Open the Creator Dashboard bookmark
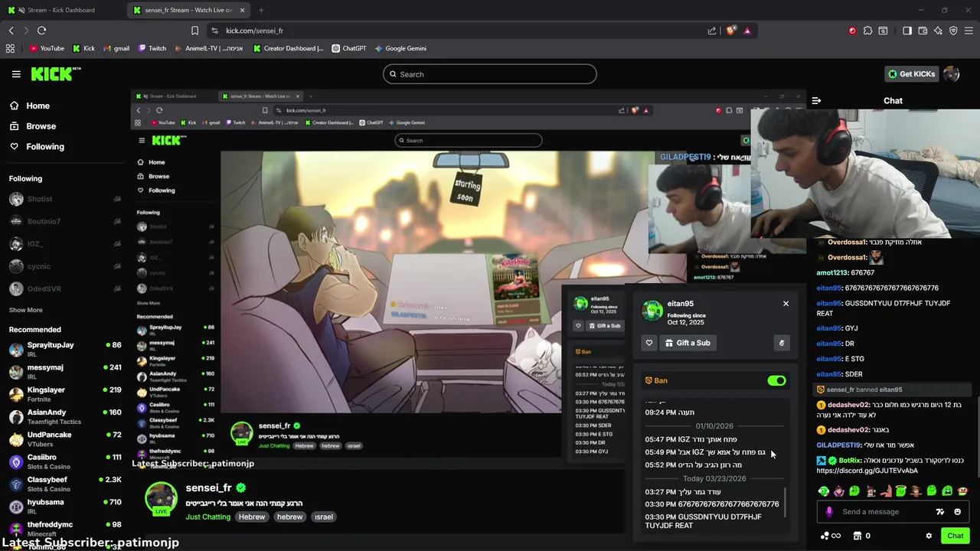 (289, 48)
